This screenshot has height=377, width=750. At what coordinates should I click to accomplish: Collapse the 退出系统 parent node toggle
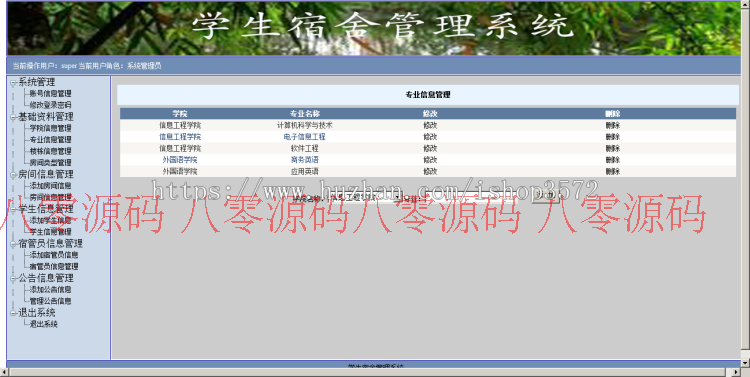pyautogui.click(x=13, y=313)
